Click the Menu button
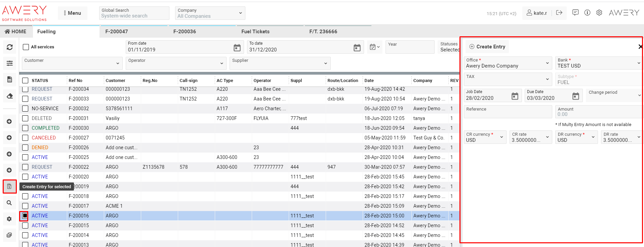The image size is (644, 247). pyautogui.click(x=72, y=13)
